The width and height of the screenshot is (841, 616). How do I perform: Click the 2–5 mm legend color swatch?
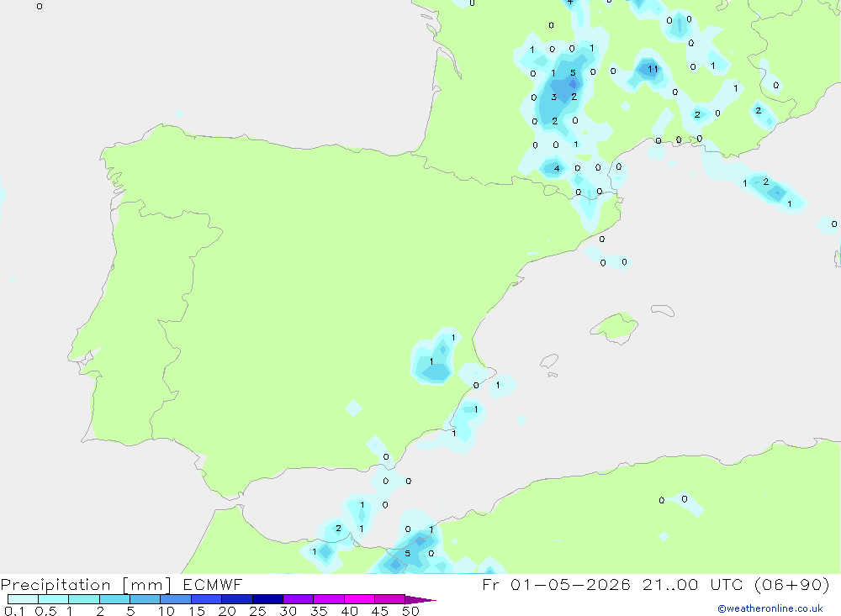114,599
